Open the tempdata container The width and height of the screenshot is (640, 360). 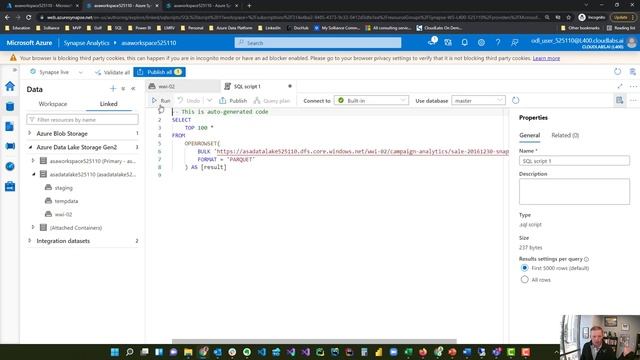tap(66, 201)
